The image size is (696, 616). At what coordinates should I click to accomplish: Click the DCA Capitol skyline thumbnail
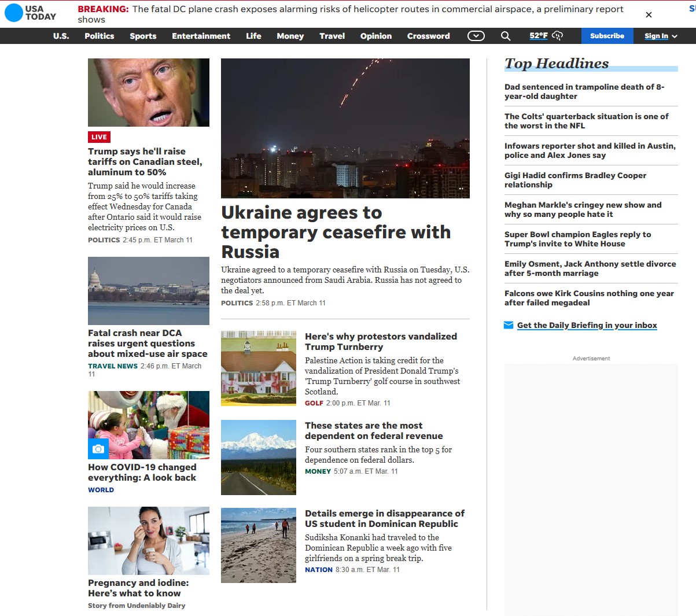(149, 291)
